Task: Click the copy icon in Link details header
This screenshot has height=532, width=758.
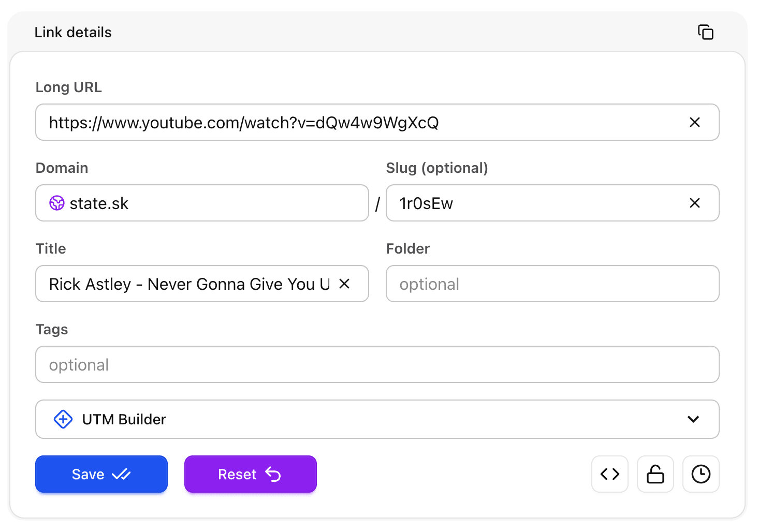Action: click(x=705, y=32)
